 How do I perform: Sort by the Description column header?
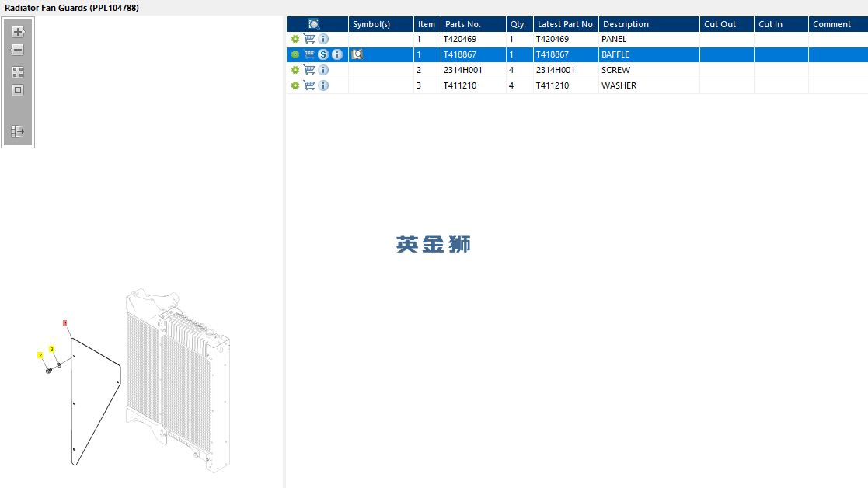(x=649, y=24)
